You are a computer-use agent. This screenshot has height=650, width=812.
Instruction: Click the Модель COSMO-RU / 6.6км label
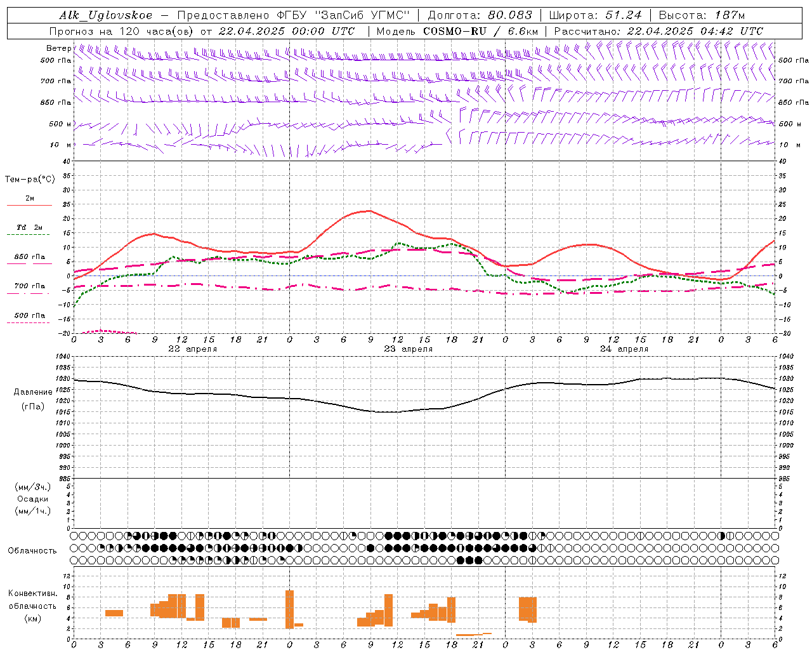tap(457, 31)
